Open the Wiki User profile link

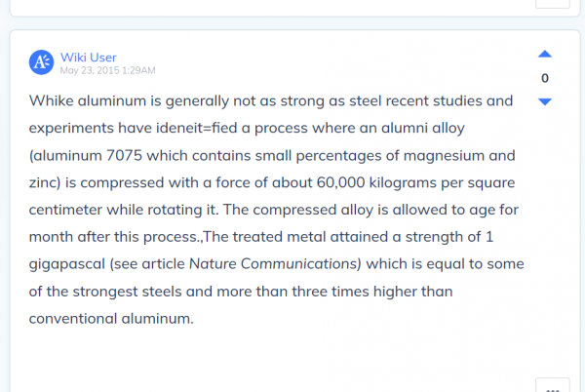tap(89, 58)
